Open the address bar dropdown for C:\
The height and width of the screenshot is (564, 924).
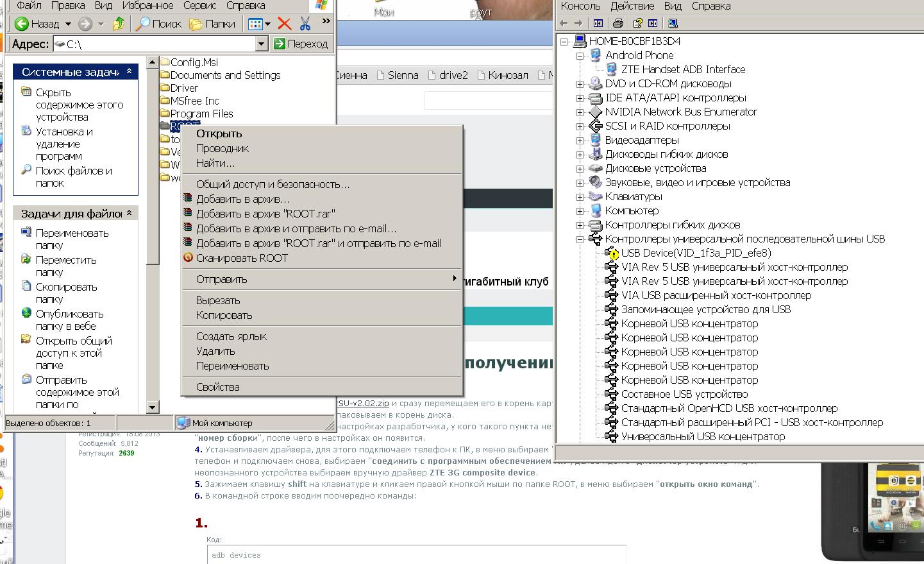point(261,44)
